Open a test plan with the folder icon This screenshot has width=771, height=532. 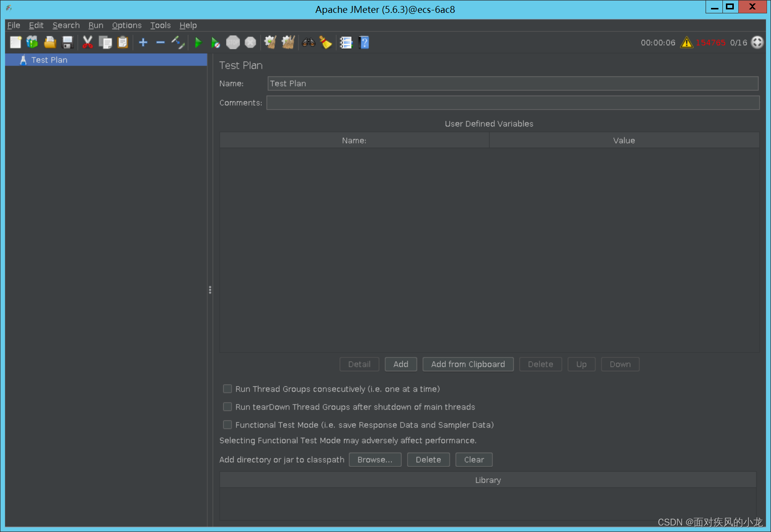pos(50,42)
